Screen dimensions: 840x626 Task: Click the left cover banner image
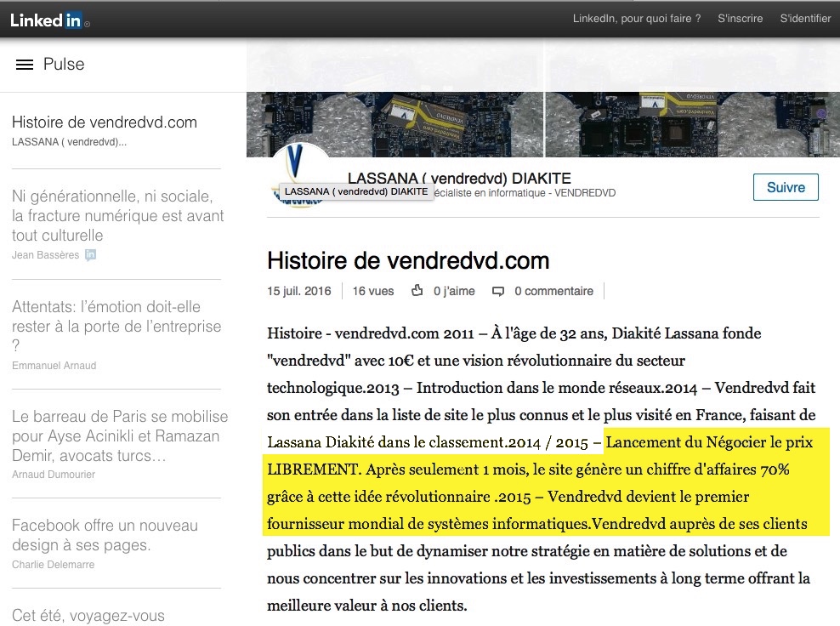point(394,124)
